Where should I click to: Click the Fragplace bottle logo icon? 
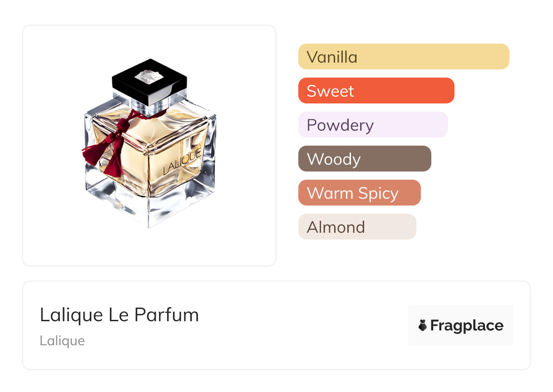pyautogui.click(x=423, y=325)
